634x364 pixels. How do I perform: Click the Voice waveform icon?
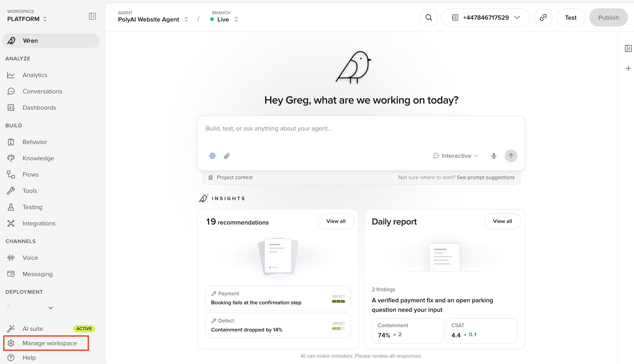coord(11,258)
